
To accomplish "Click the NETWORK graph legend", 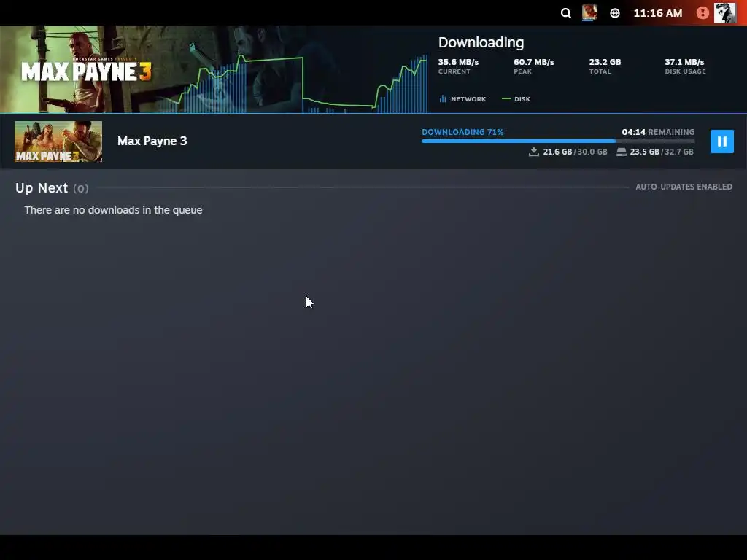I will (462, 99).
